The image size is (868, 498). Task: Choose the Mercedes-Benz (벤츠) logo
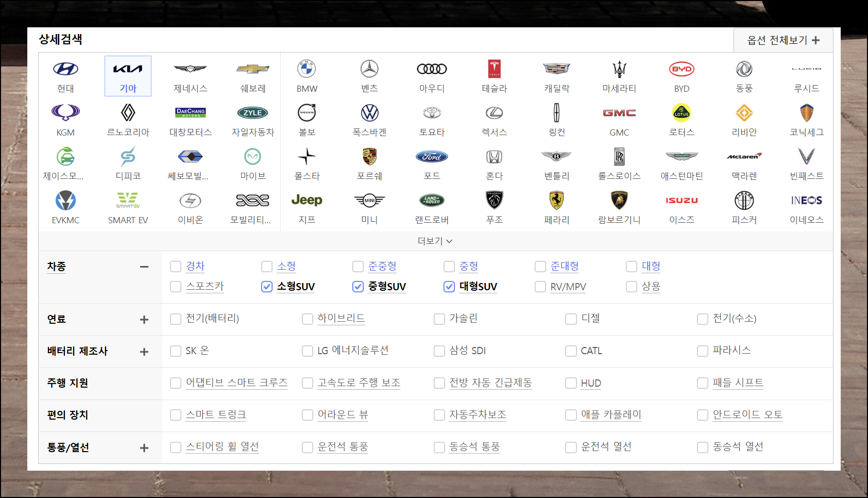[369, 69]
